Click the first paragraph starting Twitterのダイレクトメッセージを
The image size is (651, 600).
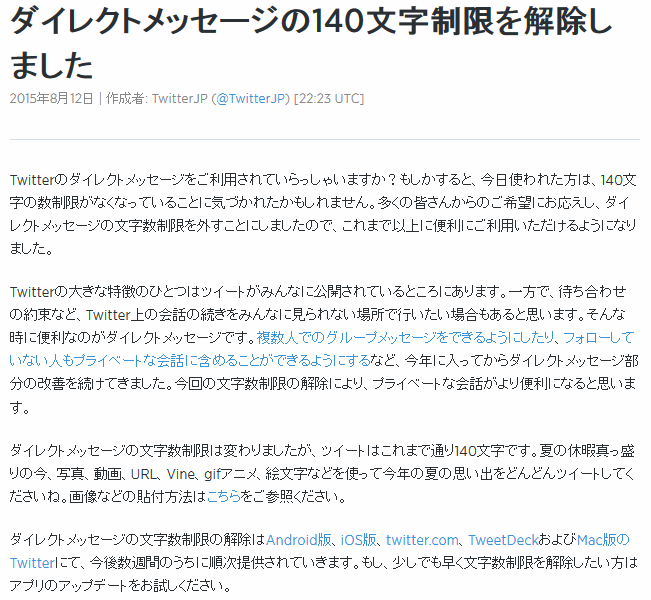pos(323,214)
